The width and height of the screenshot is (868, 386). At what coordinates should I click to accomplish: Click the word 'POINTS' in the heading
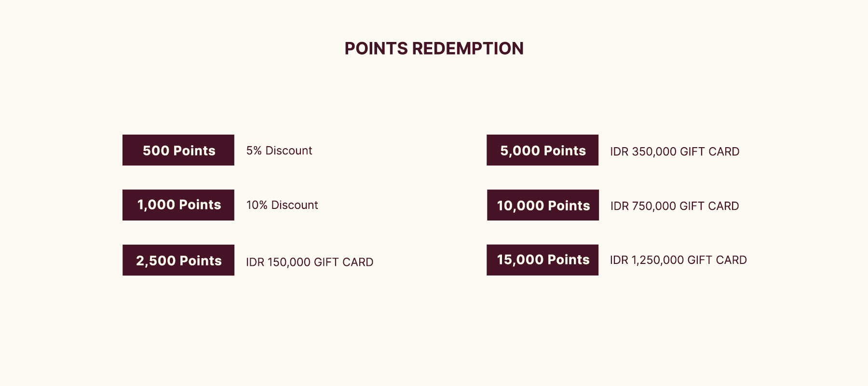(376, 48)
